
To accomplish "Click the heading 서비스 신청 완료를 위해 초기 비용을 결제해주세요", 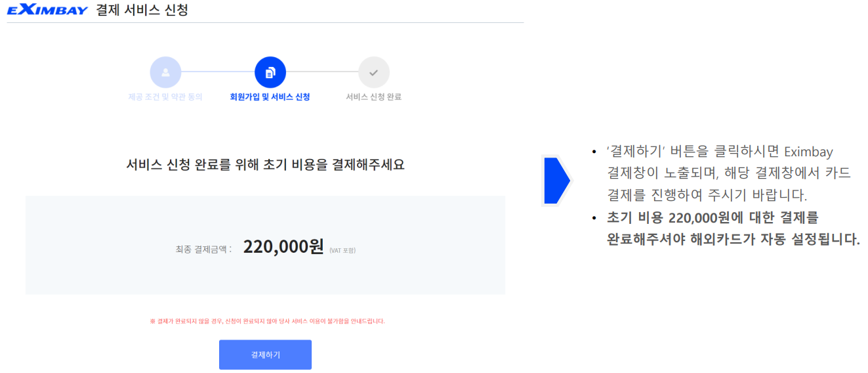I will pyautogui.click(x=265, y=165).
